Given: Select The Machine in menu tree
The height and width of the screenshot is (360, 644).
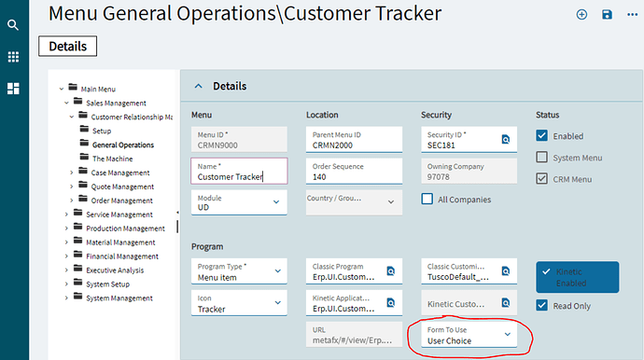Looking at the screenshot, I should [113, 159].
